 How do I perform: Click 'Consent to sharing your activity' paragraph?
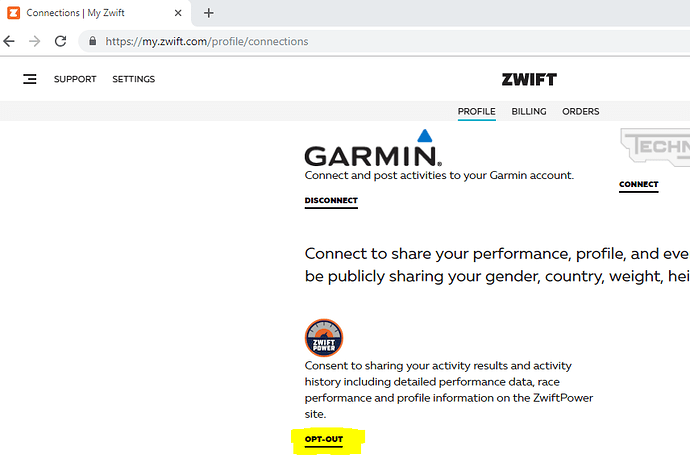point(449,390)
